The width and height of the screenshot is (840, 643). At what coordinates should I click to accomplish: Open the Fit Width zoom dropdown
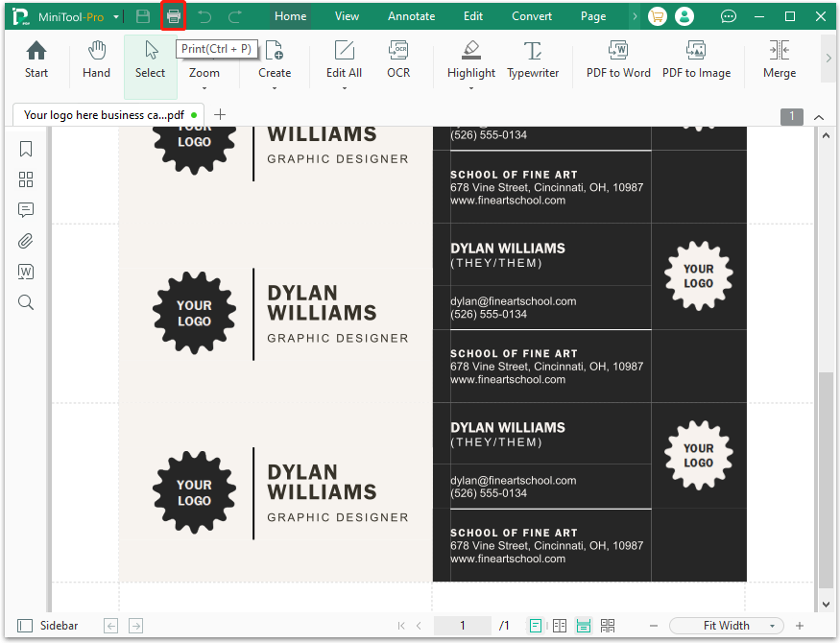click(727, 626)
